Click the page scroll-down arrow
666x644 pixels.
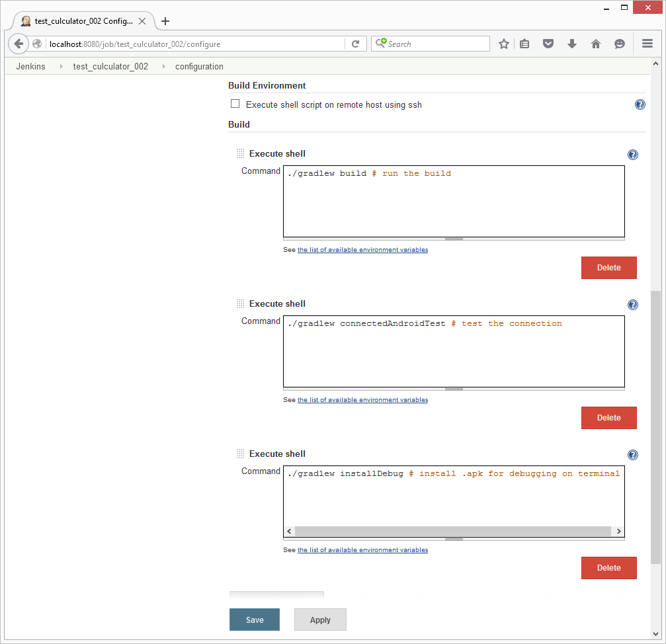tap(656, 634)
